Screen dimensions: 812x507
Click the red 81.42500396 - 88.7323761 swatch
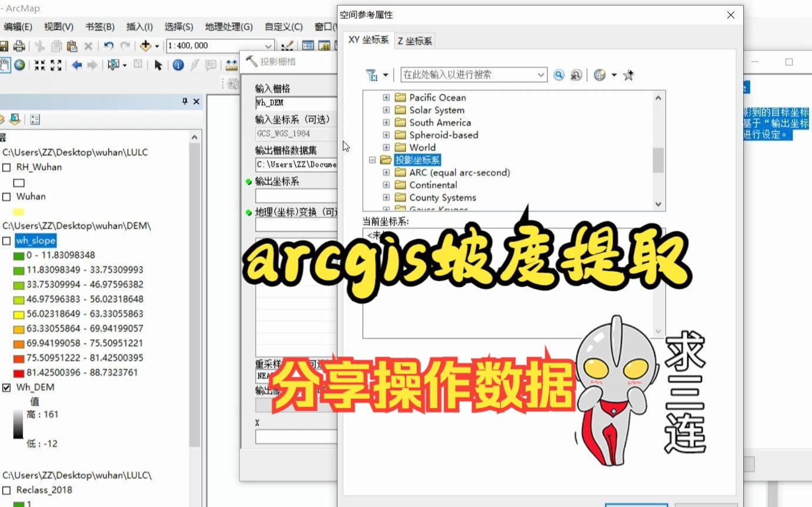tap(19, 373)
